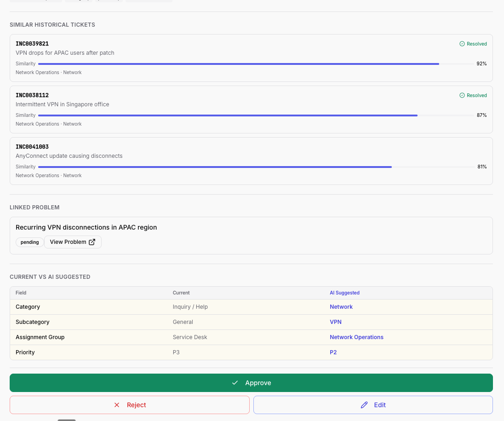Screen dimensions: 504x421
Task: Click the AI suggested 'P2' priority
Action: pyautogui.click(x=333, y=352)
